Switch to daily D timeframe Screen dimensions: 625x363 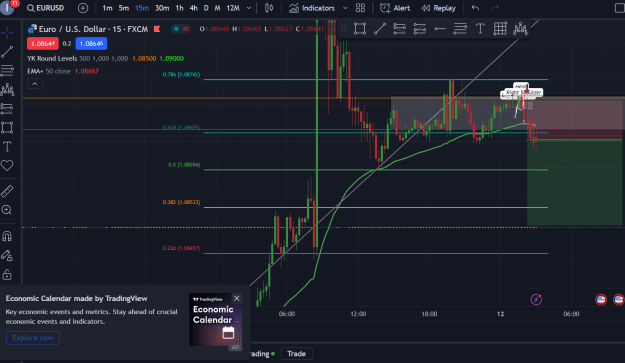(206, 8)
